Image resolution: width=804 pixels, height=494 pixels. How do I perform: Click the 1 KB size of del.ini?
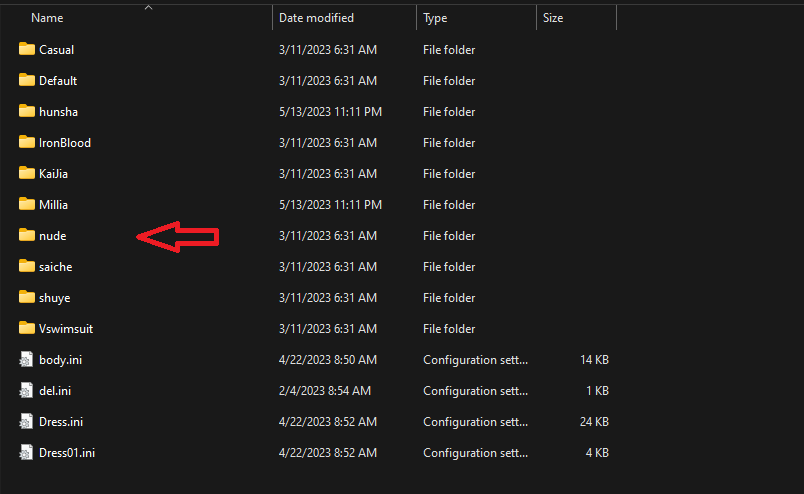point(597,391)
